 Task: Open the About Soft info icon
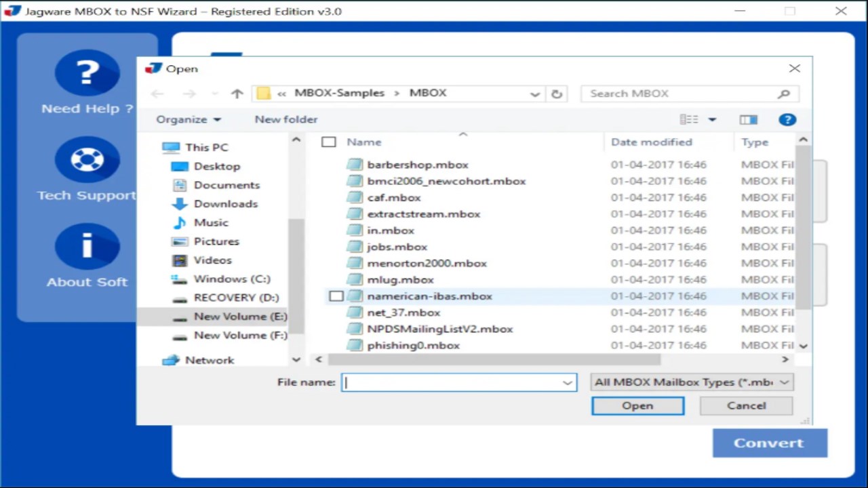tap(87, 246)
